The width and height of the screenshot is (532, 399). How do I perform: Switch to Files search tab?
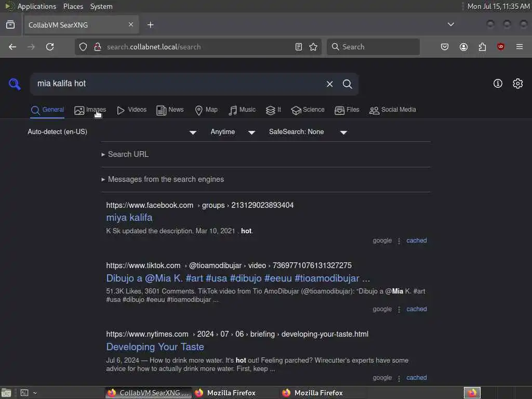point(347,110)
